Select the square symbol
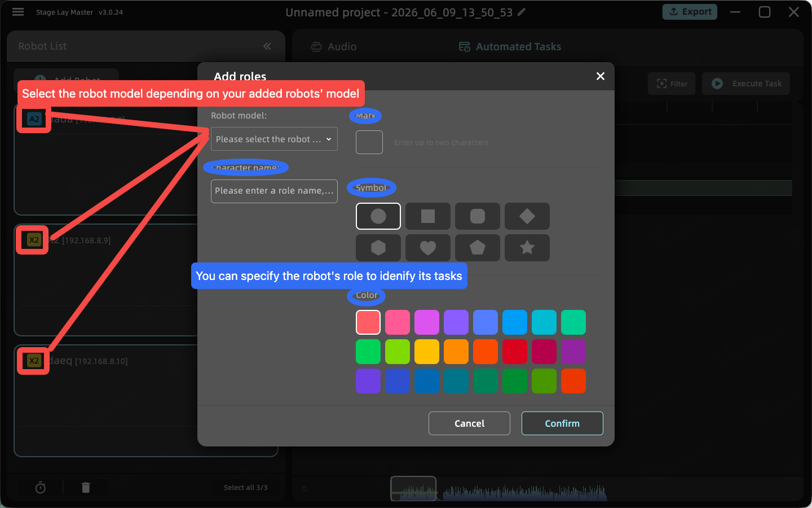 [428, 216]
